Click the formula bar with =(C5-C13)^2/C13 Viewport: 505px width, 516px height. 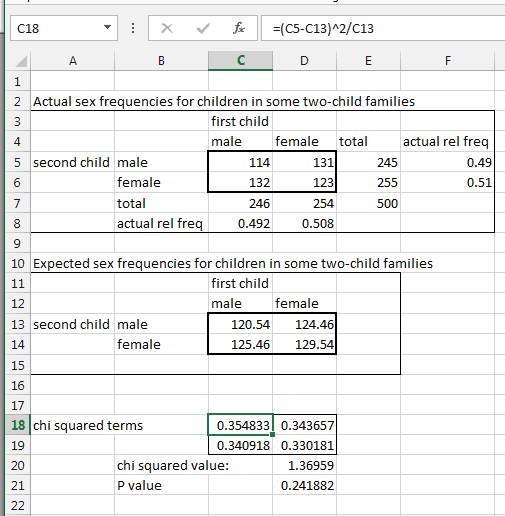pos(383,28)
